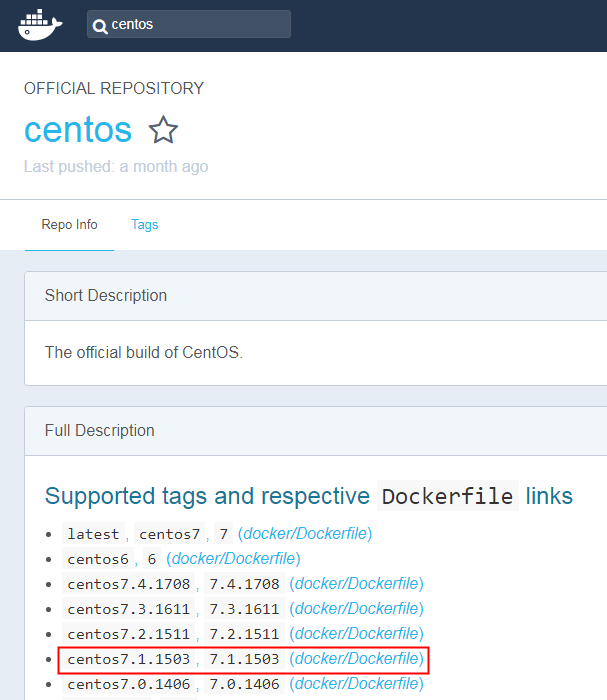
Task: Star the centos repository
Action: tap(163, 130)
